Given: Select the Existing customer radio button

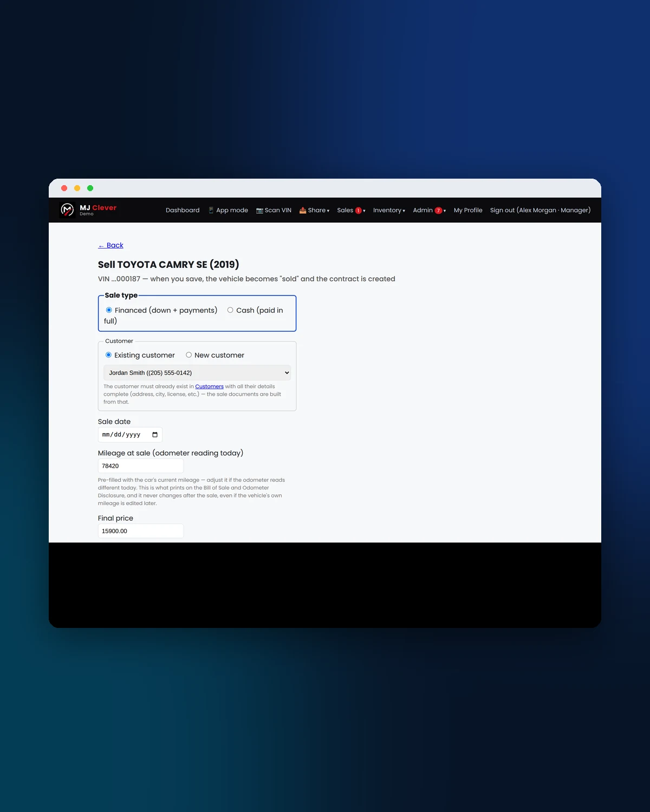Looking at the screenshot, I should [108, 355].
